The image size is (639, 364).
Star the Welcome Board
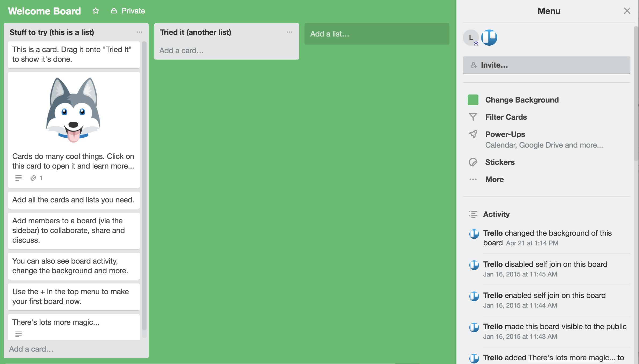pos(96,11)
